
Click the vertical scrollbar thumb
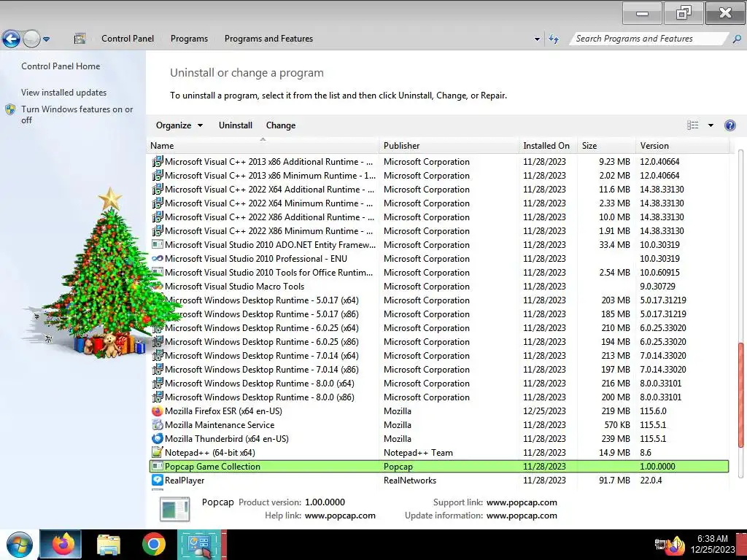point(741,395)
